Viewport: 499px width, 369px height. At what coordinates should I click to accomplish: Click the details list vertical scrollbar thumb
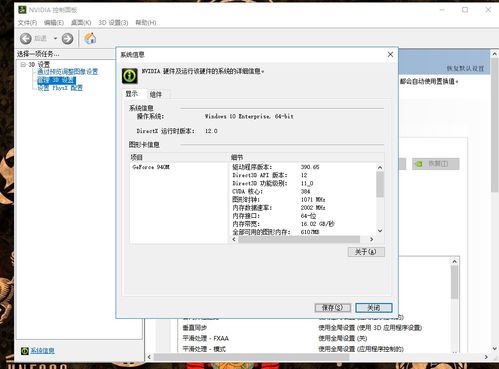tap(380, 184)
